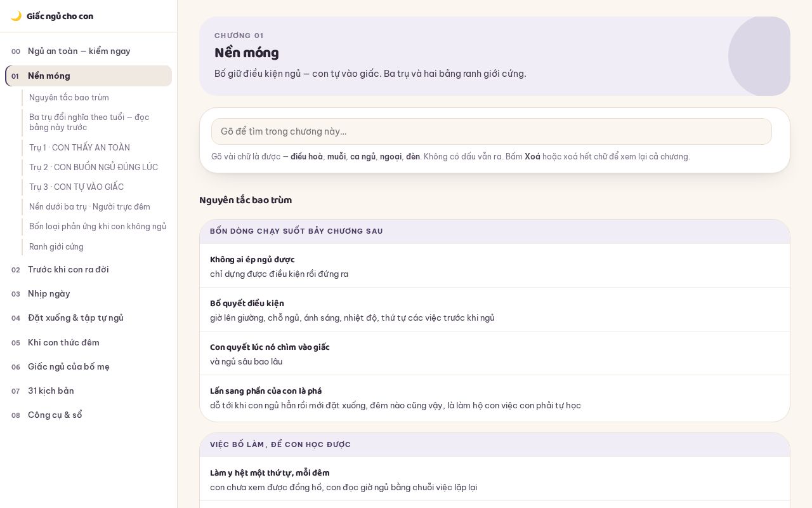Open chapter 06 Giấc ngủ của bố mẹ
Image resolution: width=812 pixels, height=508 pixels.
(88, 367)
